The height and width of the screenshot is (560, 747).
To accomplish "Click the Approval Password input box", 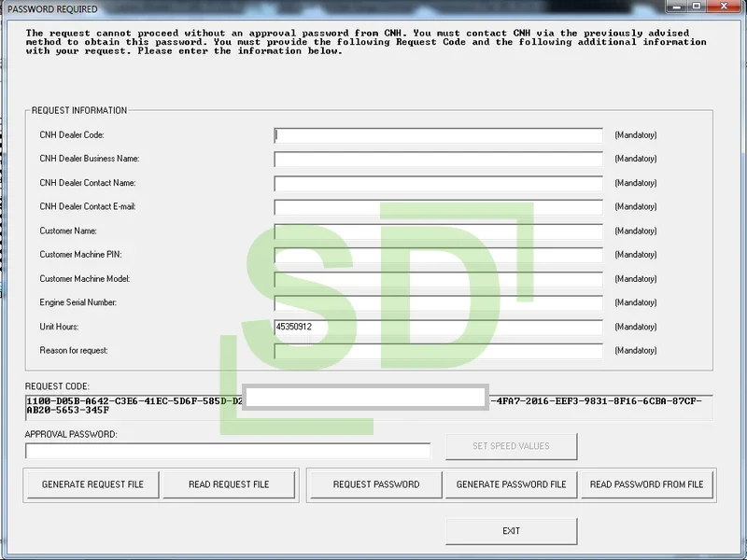I will (227, 451).
